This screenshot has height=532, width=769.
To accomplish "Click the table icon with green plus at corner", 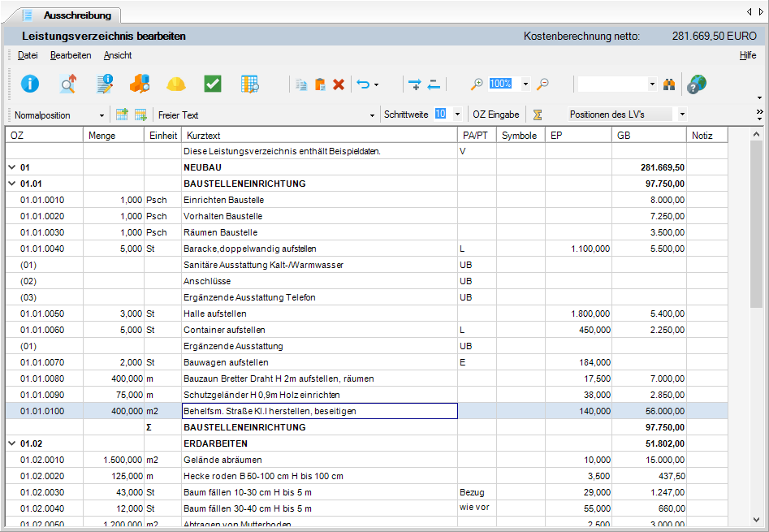I will pyautogui.click(x=140, y=115).
